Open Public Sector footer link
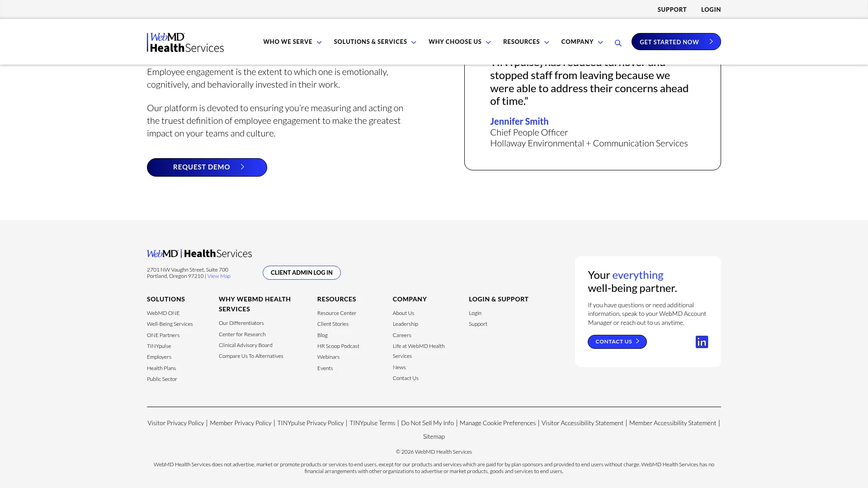868x488 pixels. [x=162, y=379]
